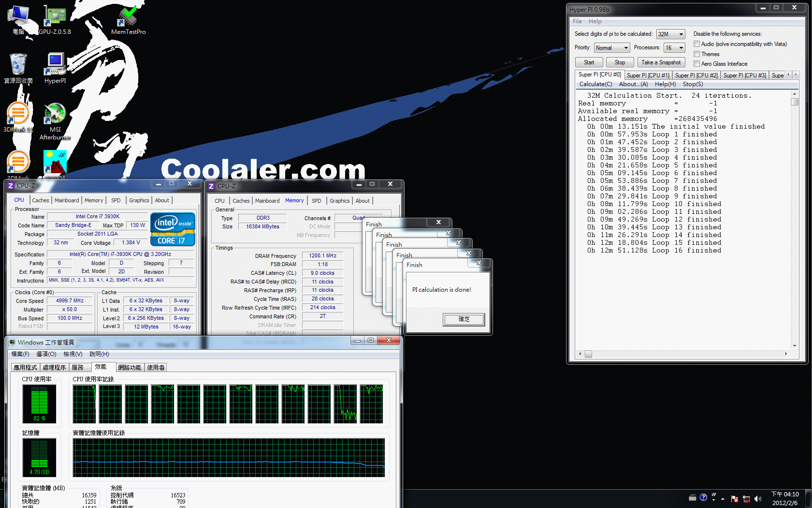Screen dimensions: 812x508
Task: Switch to the 處理程序 tab in Task Manager
Action: [x=54, y=368]
